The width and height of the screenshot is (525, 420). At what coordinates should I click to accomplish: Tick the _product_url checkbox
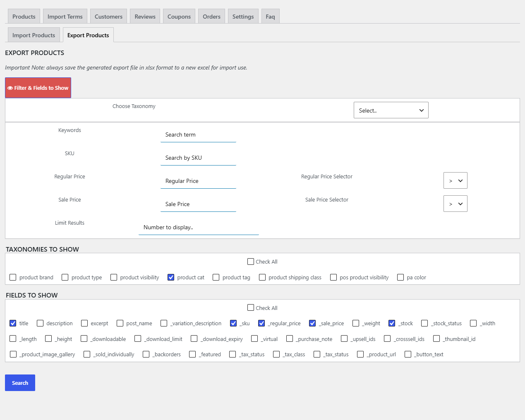click(360, 354)
